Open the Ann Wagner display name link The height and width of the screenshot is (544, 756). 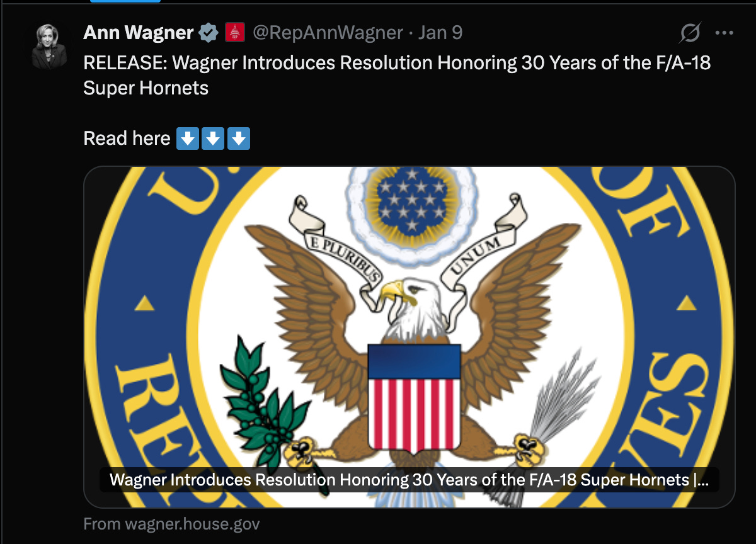[x=138, y=33]
